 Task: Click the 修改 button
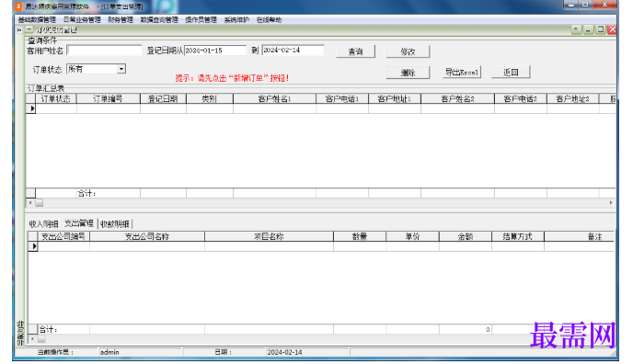click(x=408, y=51)
